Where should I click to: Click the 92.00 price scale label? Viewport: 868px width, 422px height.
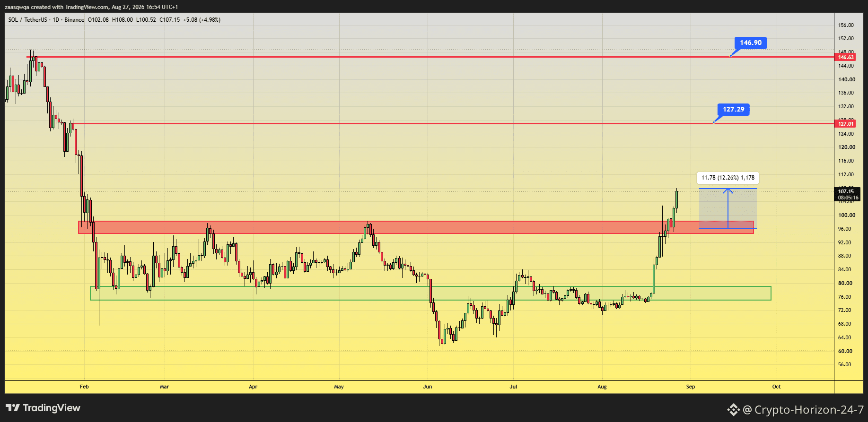tap(845, 242)
